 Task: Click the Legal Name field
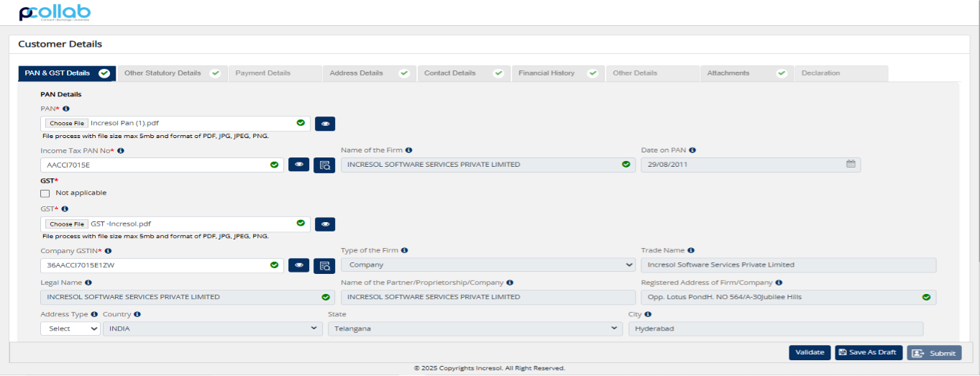click(x=188, y=297)
